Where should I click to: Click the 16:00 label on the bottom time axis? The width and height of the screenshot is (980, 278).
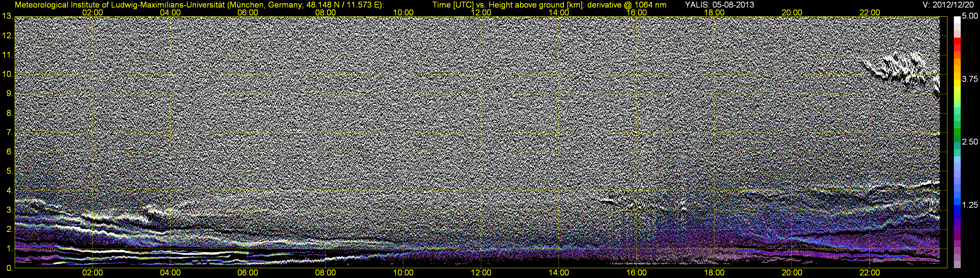[636, 273]
